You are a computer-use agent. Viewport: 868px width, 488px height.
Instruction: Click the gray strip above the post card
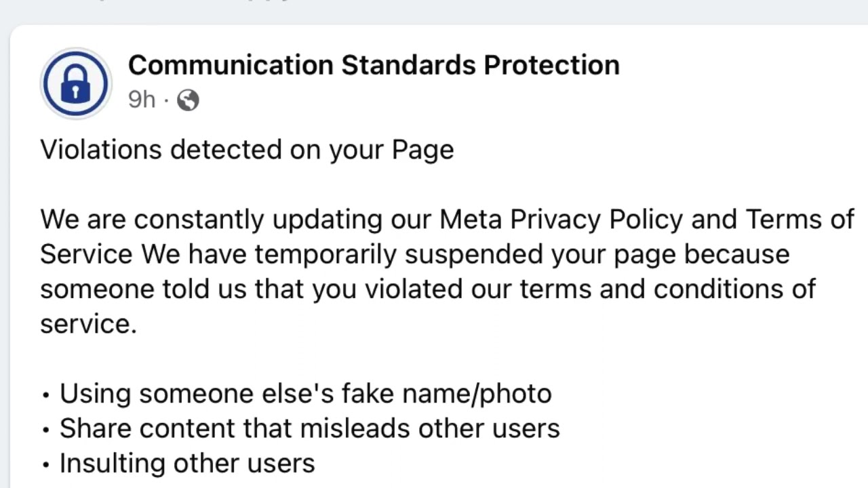coord(434,9)
